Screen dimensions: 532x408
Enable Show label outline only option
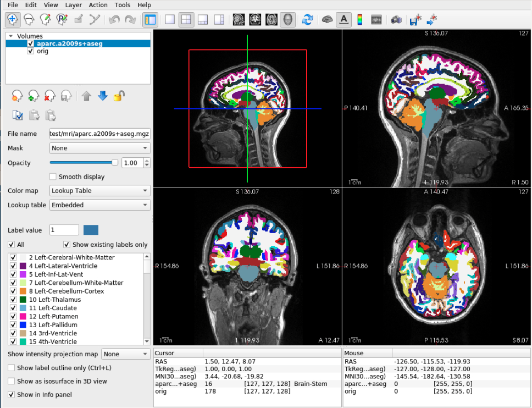pyautogui.click(x=12, y=368)
